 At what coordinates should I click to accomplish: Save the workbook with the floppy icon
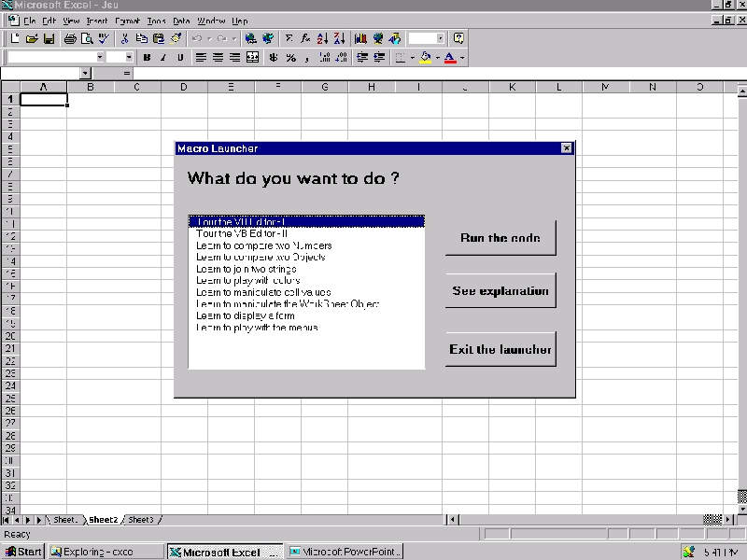point(49,38)
